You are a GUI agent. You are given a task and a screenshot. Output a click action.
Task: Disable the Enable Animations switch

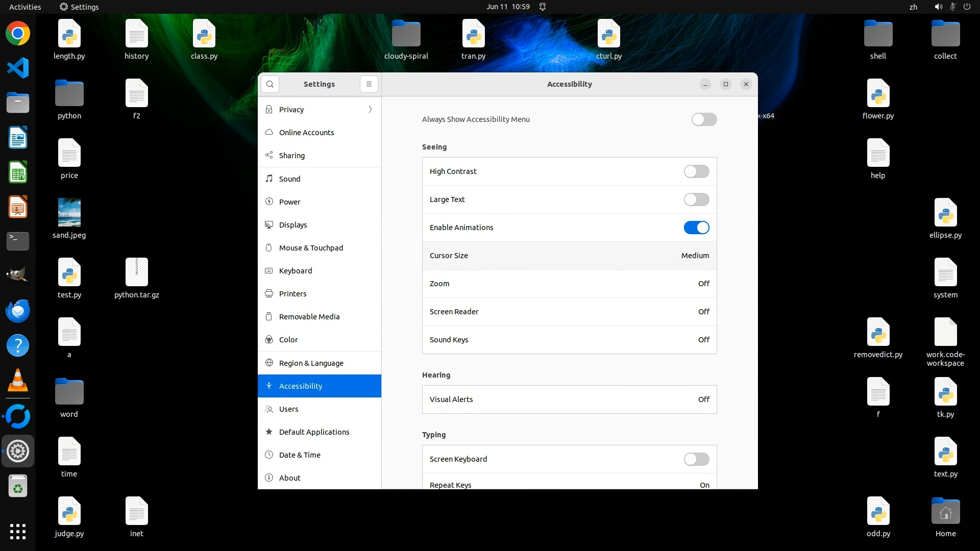pos(696,228)
